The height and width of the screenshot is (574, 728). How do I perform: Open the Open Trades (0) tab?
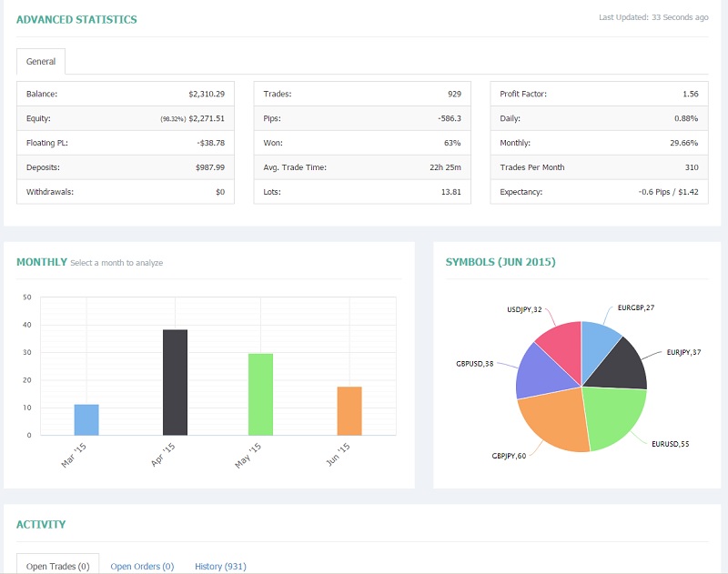point(57,566)
